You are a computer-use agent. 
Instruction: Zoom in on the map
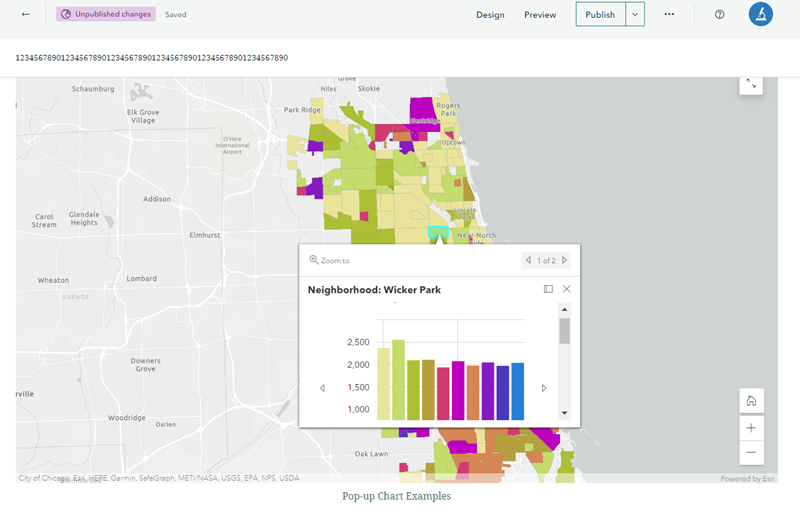[x=751, y=427]
